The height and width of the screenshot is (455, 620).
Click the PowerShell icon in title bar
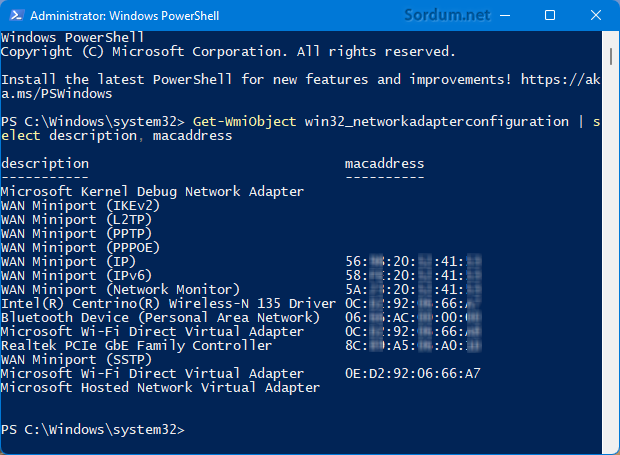coord(16,15)
